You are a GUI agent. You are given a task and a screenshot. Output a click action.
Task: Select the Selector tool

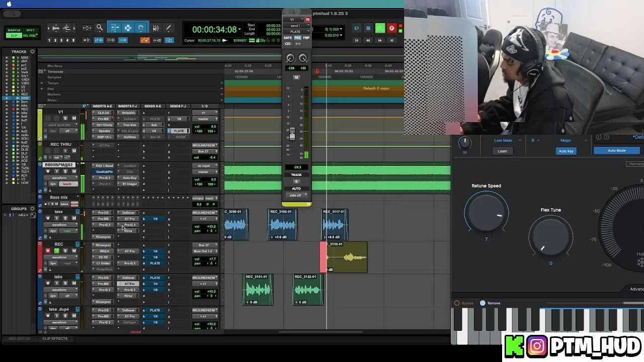(128, 28)
